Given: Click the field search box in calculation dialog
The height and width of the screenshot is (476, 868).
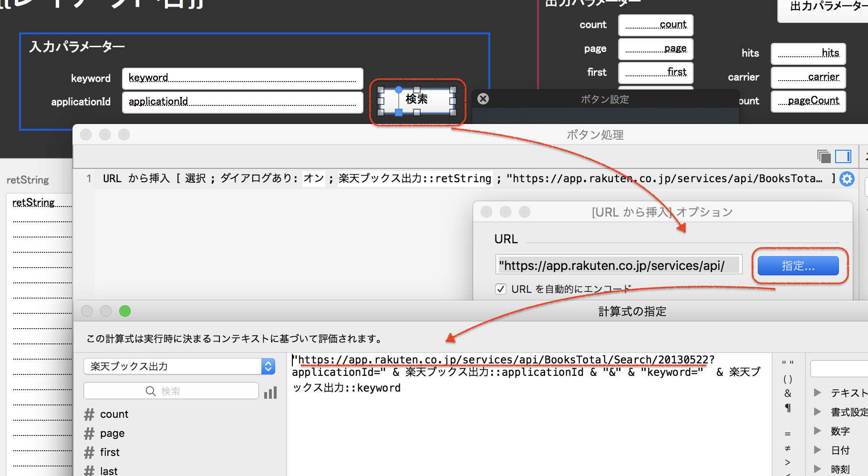Looking at the screenshot, I should pyautogui.click(x=171, y=391).
